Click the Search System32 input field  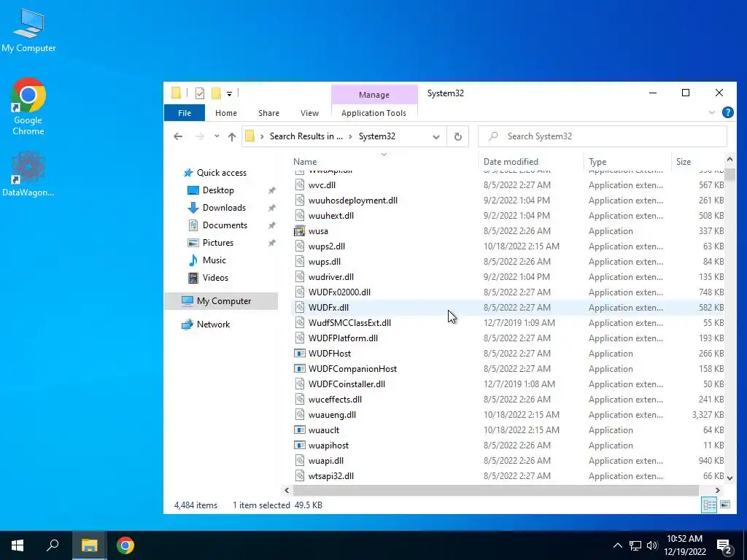tap(603, 136)
